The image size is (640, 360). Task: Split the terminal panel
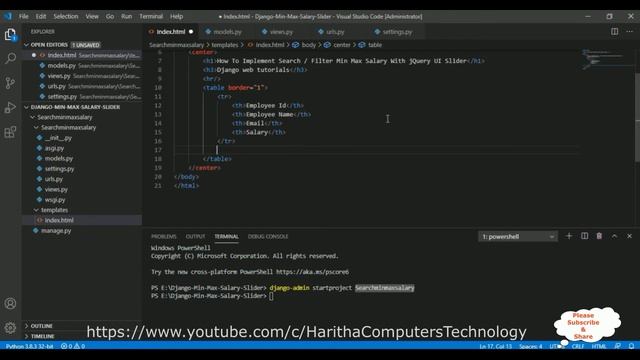pos(584,236)
